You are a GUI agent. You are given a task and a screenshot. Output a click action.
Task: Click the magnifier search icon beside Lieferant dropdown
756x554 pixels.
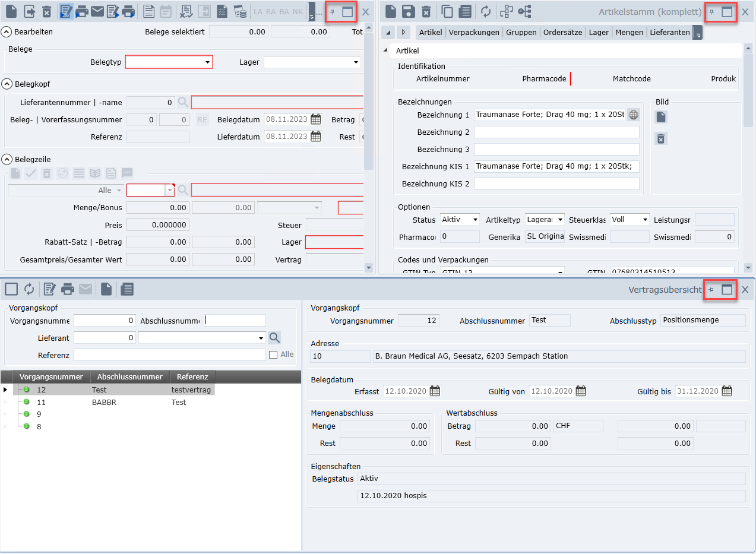[274, 338]
